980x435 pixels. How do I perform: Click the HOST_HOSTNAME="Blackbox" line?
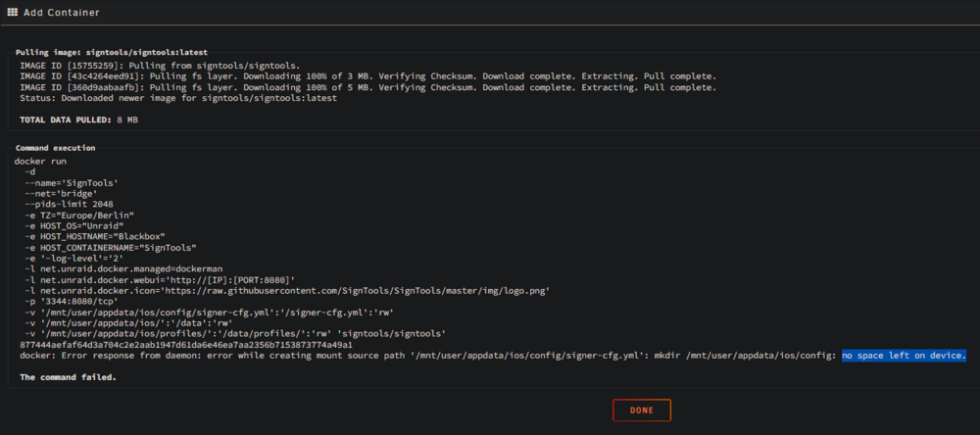tap(95, 237)
